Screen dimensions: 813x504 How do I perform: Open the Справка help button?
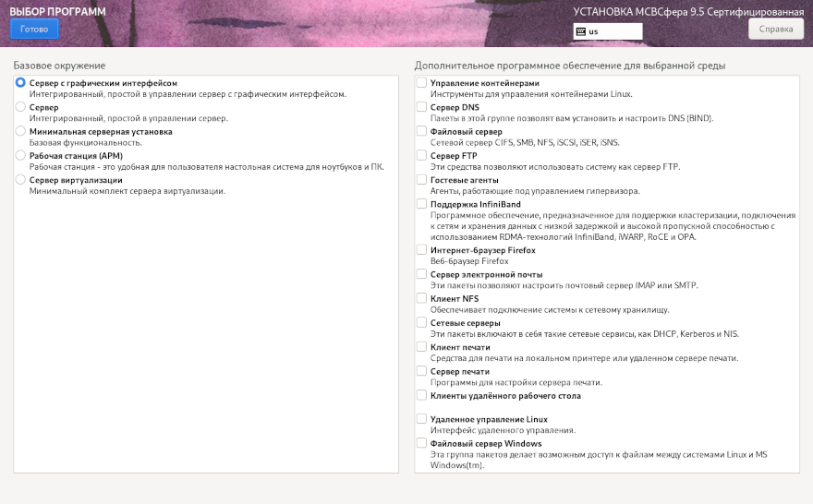[x=775, y=29]
